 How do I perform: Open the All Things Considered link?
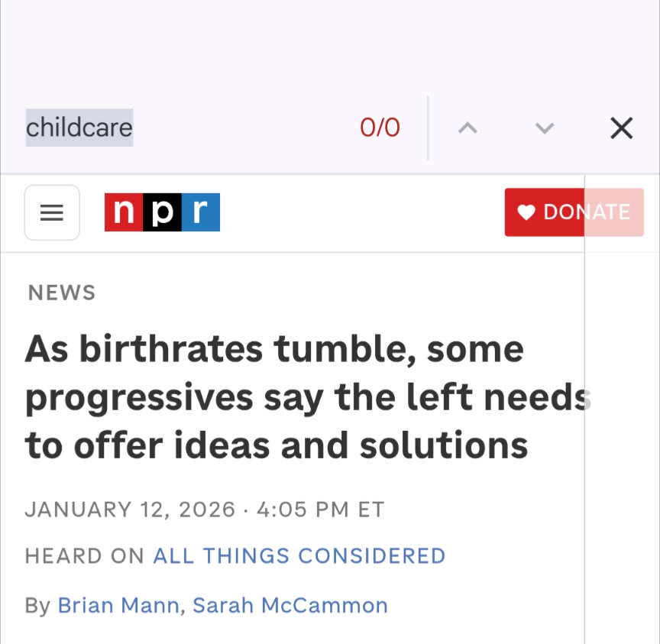click(x=299, y=555)
